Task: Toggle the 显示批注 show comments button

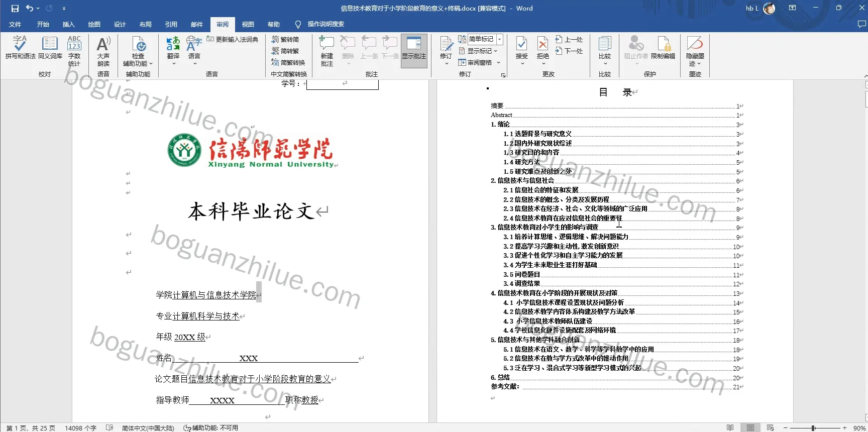Action: point(414,50)
